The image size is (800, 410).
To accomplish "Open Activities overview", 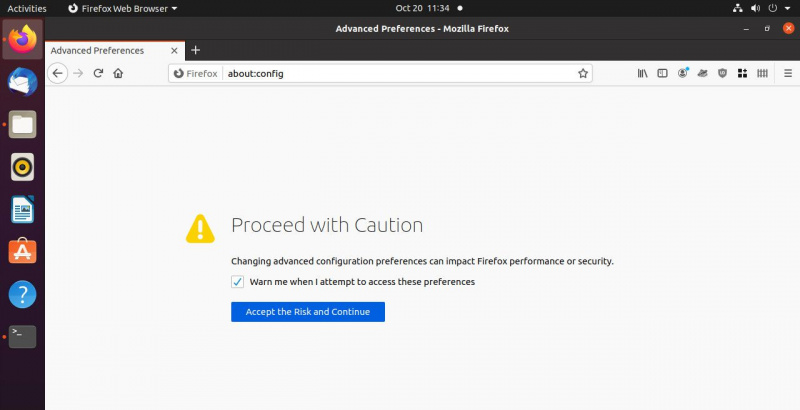I will (x=27, y=8).
